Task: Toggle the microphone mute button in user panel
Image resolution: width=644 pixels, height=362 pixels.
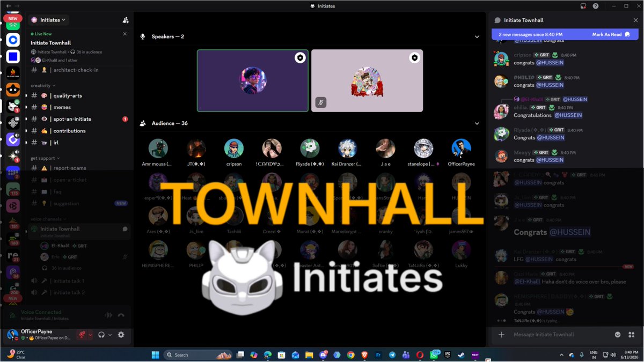Action: [82, 335]
